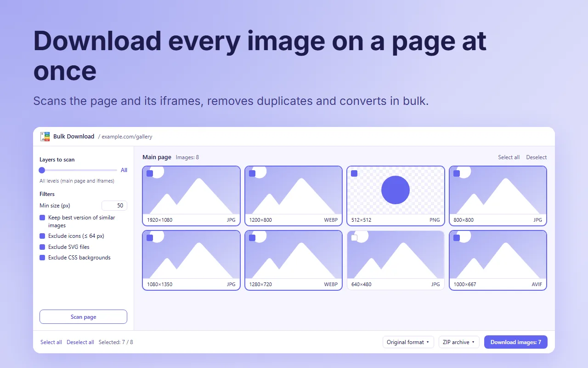Click the 640×480 JPG thumbnail image
The image size is (588, 368).
(x=396, y=254)
